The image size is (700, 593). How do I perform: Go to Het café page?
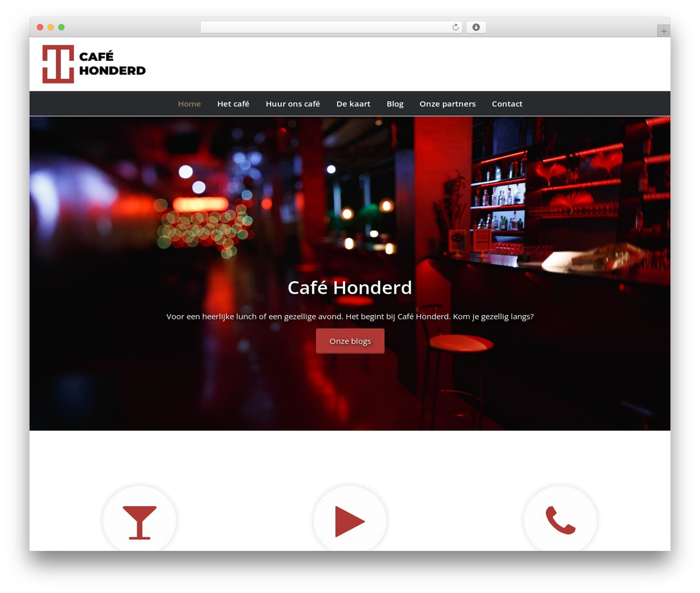point(233,104)
